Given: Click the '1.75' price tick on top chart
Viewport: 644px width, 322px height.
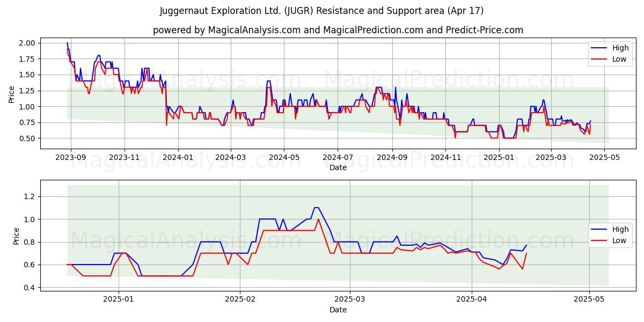Looking at the screenshot, I should (28, 59).
